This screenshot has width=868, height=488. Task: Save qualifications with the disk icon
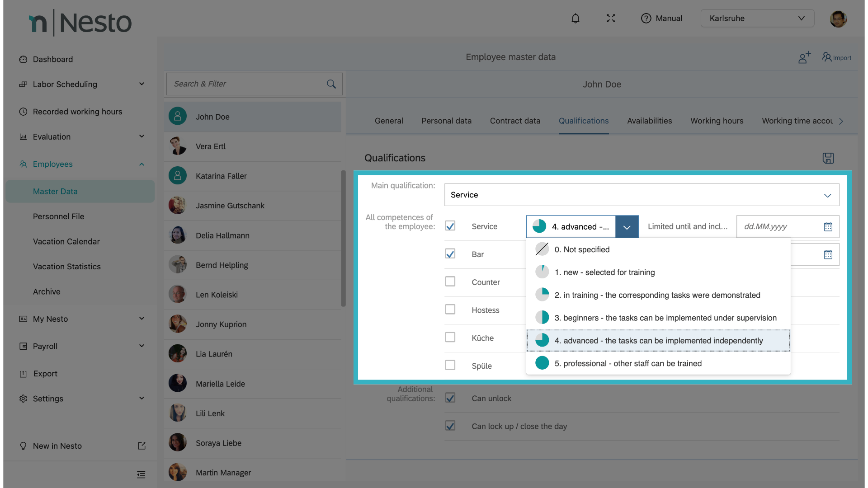[x=828, y=158]
